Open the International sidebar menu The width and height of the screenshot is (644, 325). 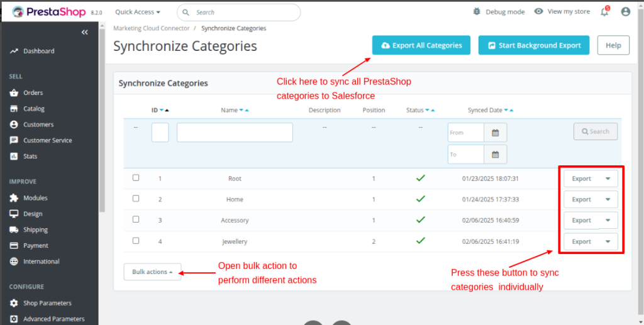click(41, 262)
